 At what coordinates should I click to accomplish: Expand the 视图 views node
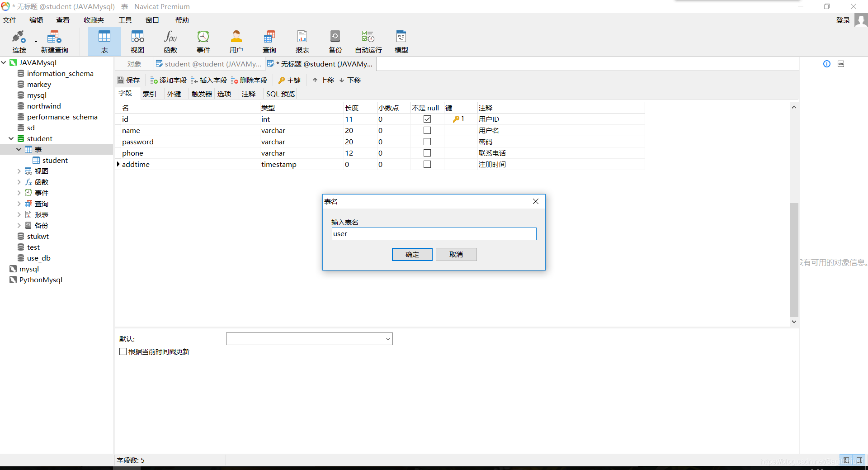tap(19, 171)
